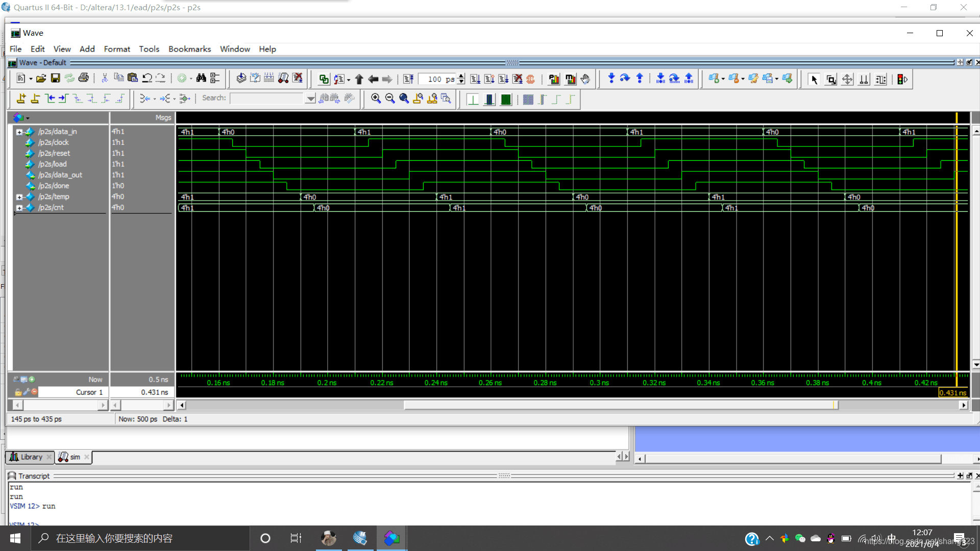Expand the /p2s/data_in signal bus
The width and height of the screenshot is (980, 551).
[x=19, y=132]
